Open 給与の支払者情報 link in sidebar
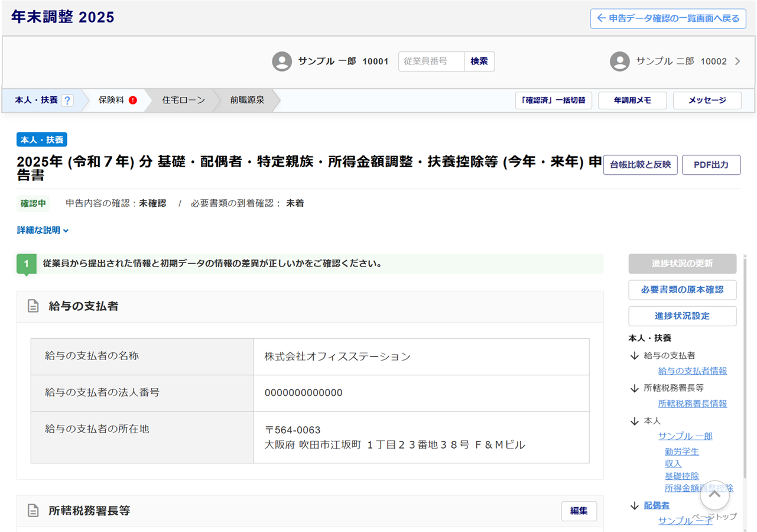Image resolution: width=757 pixels, height=532 pixels. 692,371
